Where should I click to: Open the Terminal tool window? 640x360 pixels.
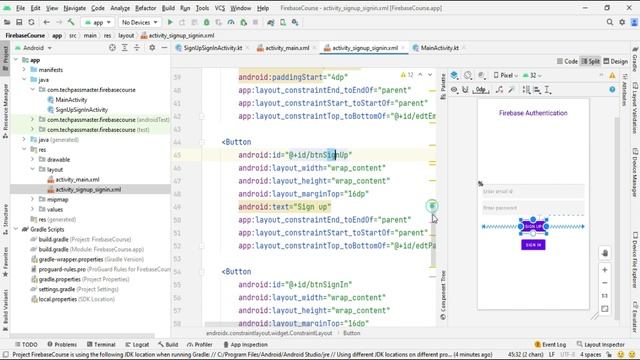[x=101, y=344]
